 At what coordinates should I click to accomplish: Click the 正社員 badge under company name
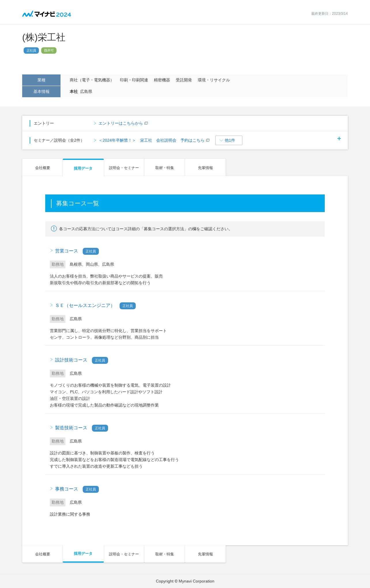point(31,50)
